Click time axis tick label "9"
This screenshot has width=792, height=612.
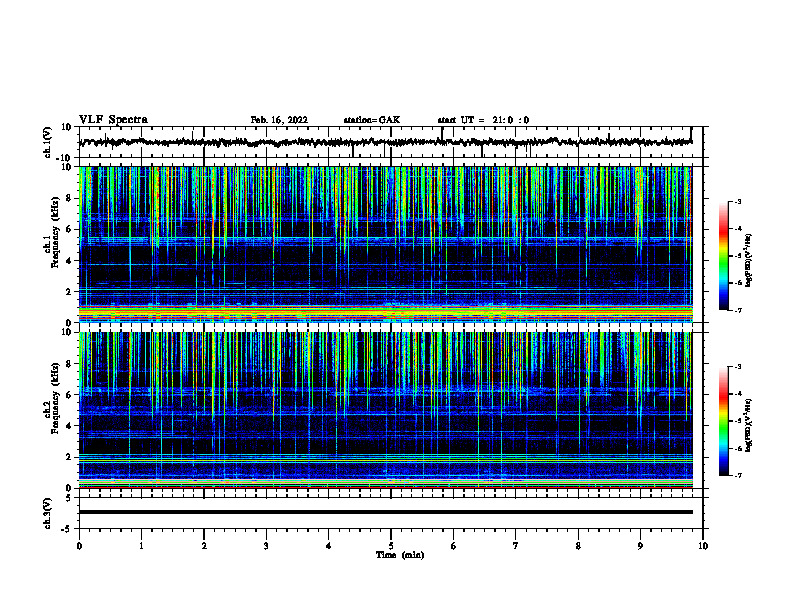point(640,546)
